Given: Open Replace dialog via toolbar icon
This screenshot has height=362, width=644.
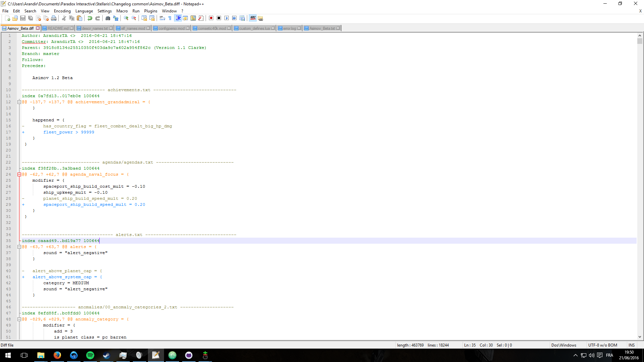Looking at the screenshot, I should click(x=115, y=18).
